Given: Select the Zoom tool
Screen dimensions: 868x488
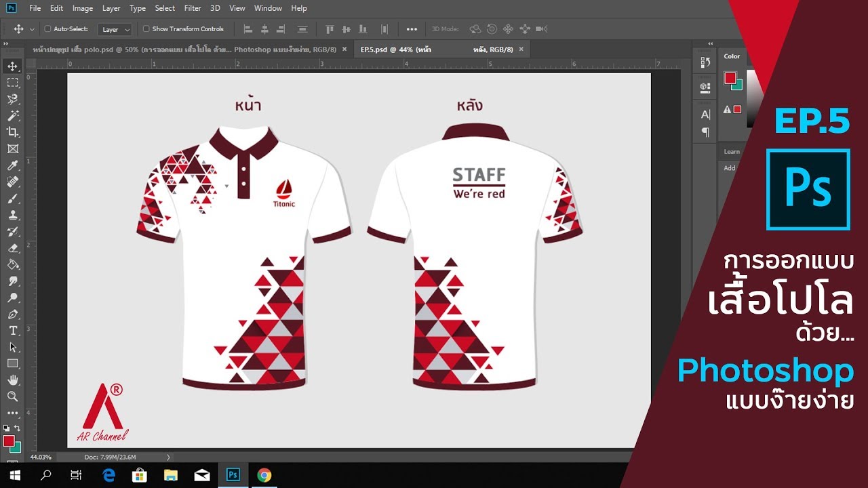Looking at the screenshot, I should coord(13,396).
